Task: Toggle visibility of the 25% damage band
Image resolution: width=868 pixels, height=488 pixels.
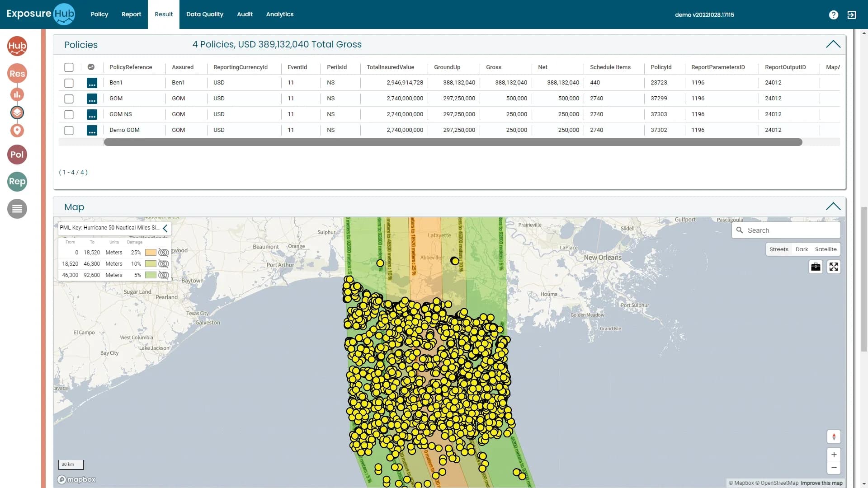Action: [164, 253]
